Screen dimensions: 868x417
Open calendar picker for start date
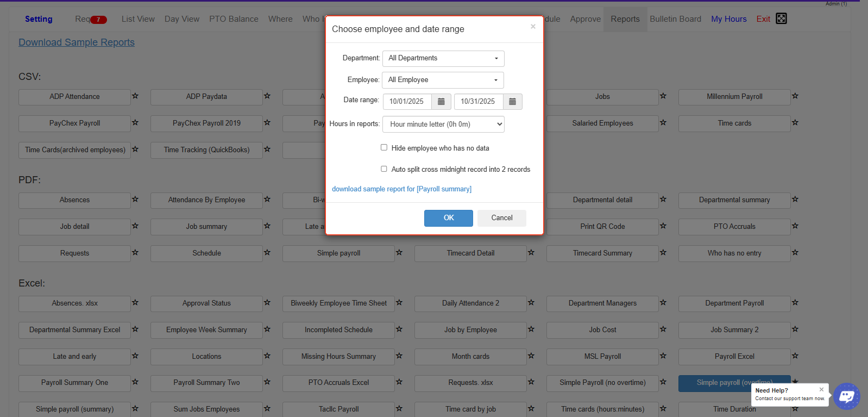point(441,102)
